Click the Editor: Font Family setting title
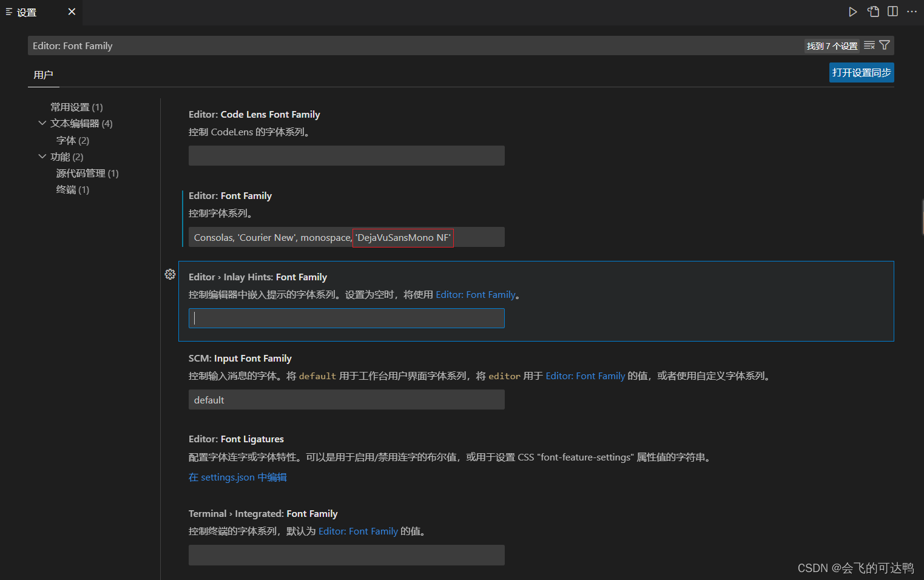The width and height of the screenshot is (924, 580). coord(230,196)
